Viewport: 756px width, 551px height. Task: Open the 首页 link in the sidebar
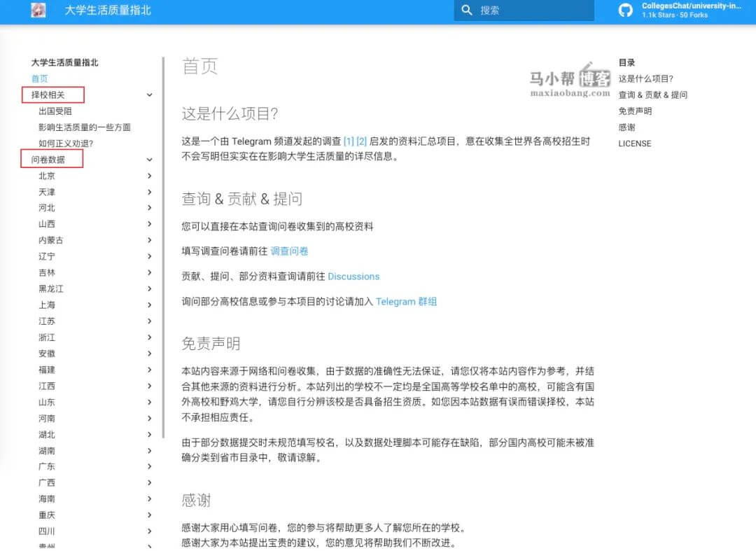click(38, 78)
